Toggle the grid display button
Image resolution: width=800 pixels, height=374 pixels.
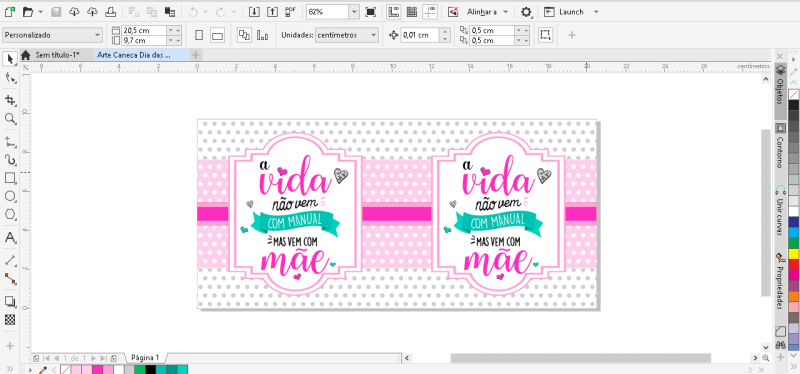tap(411, 12)
